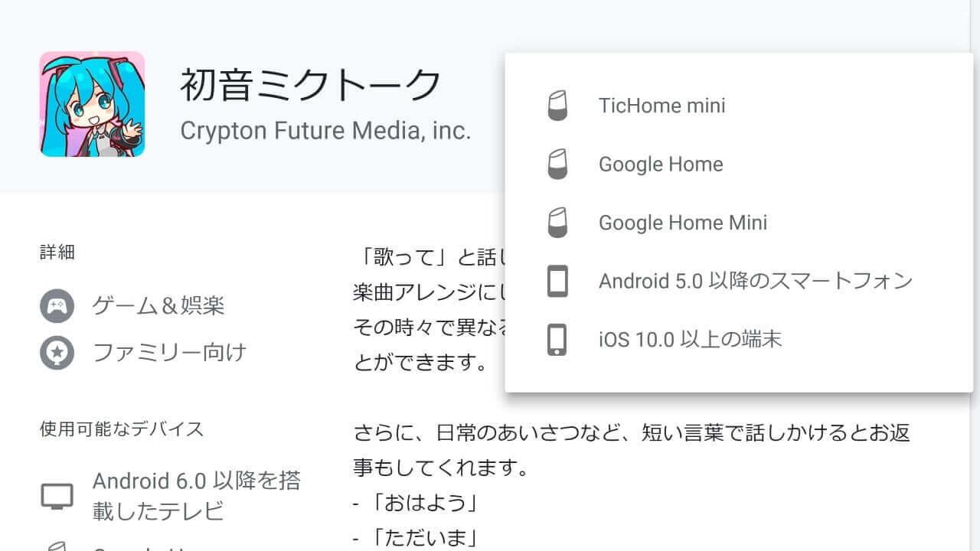The image size is (980, 551).
Task: Click the page's vertical scrollbar
Action: 975,275
